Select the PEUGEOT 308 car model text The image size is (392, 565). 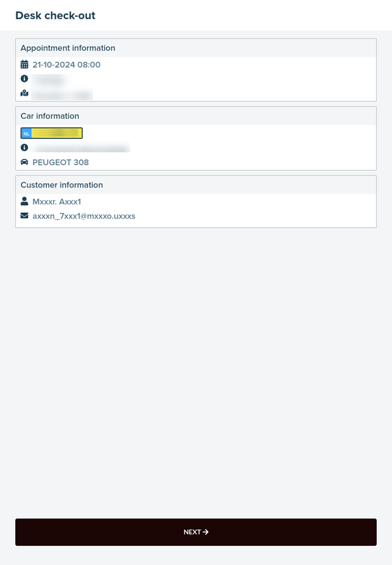(x=61, y=162)
